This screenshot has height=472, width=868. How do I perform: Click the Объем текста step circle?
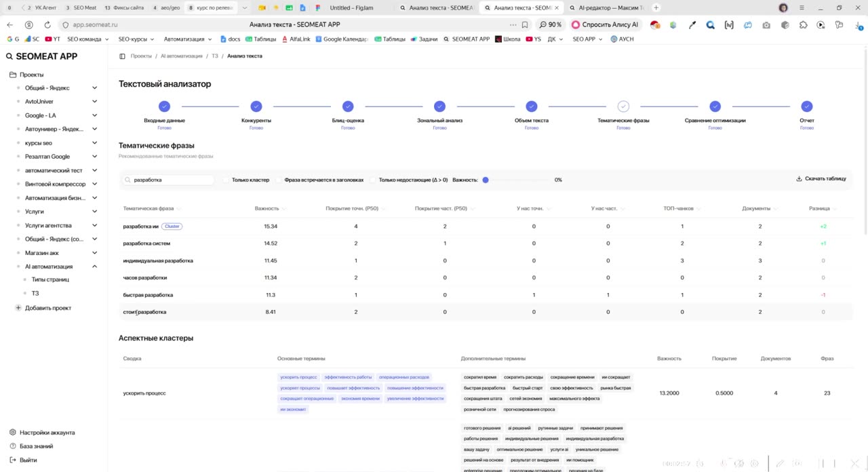pyautogui.click(x=532, y=106)
